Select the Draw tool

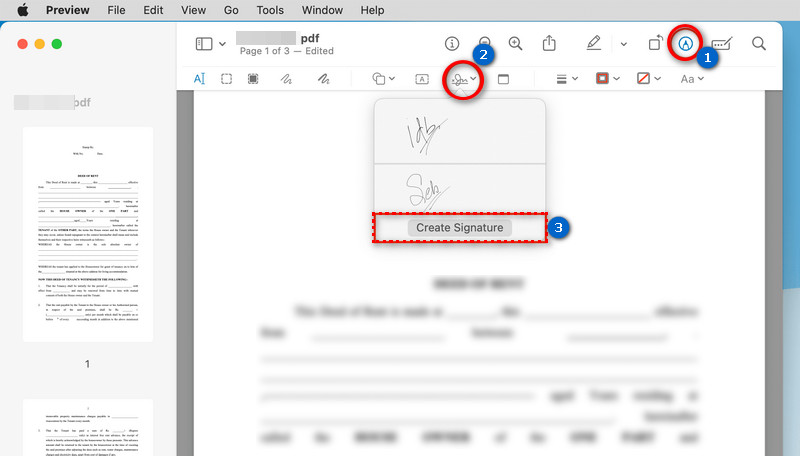click(x=323, y=79)
